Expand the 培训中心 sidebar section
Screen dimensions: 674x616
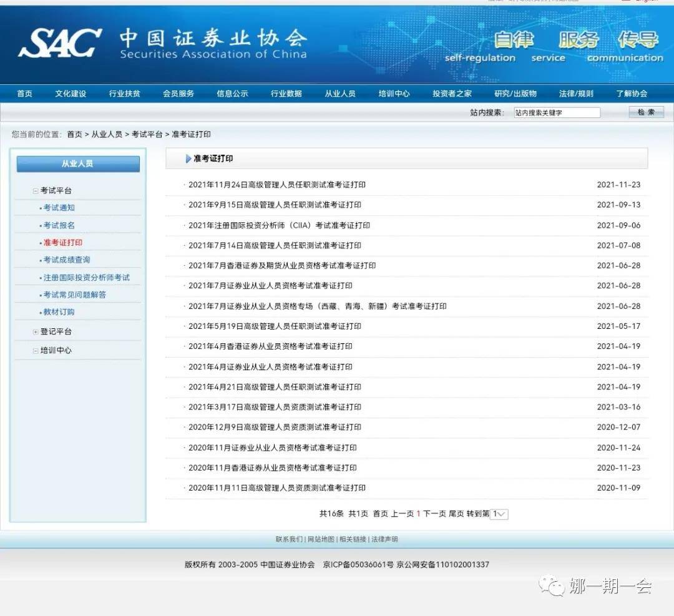pyautogui.click(x=36, y=350)
